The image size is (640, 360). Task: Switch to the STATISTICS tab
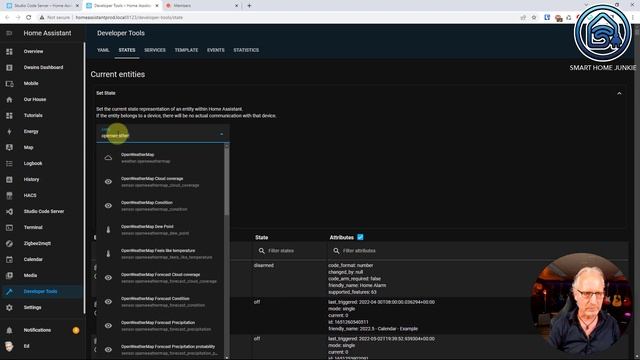246,50
